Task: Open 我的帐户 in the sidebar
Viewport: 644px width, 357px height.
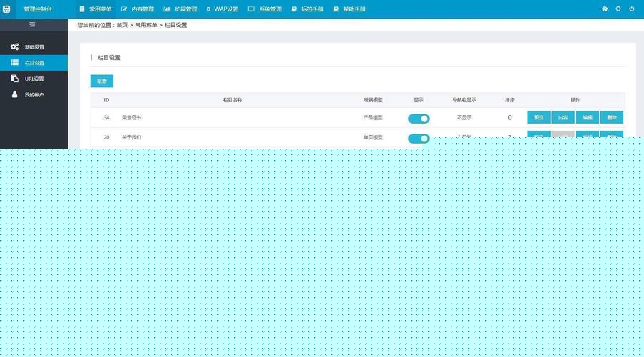Action: (34, 94)
